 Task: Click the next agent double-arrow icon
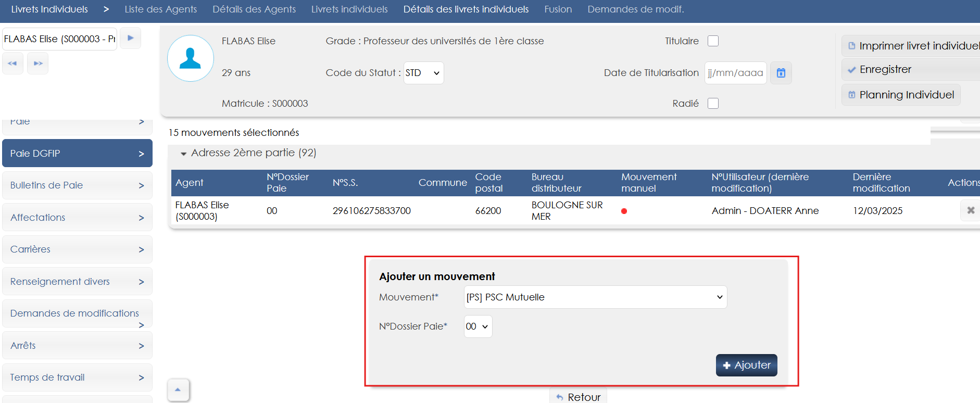[x=38, y=64]
